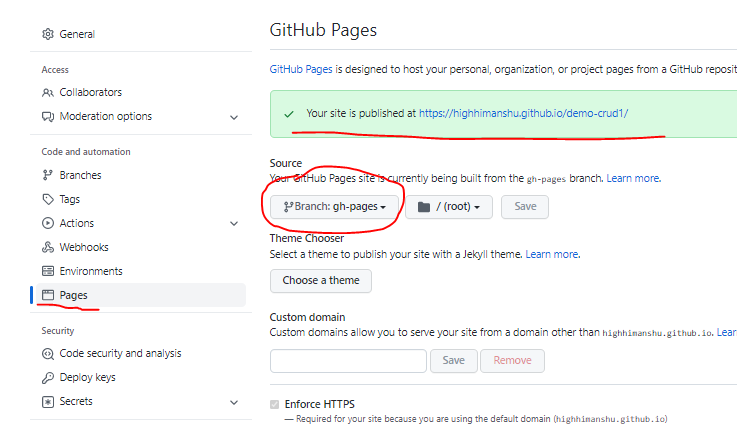Click the Branches git-branch icon

click(47, 175)
